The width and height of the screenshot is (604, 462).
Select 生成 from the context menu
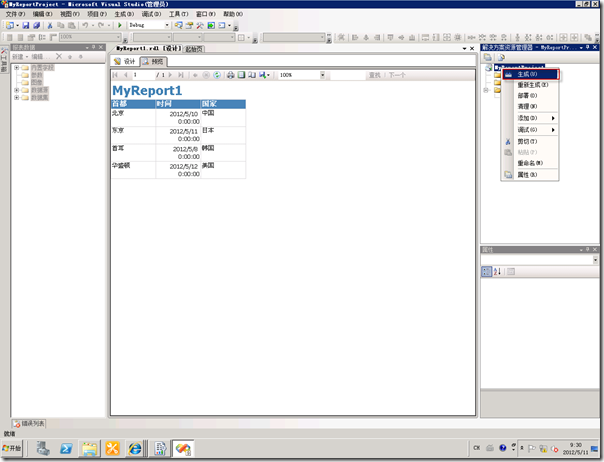528,74
